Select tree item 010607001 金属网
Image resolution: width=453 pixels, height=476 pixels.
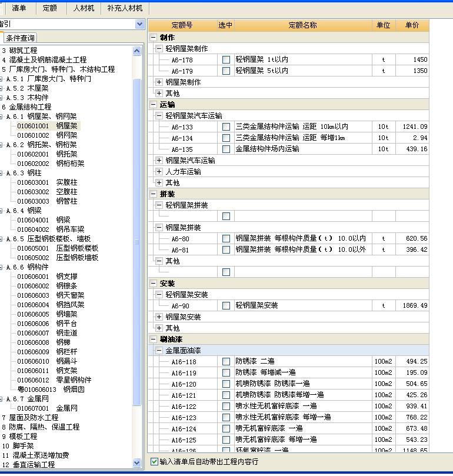point(48,408)
